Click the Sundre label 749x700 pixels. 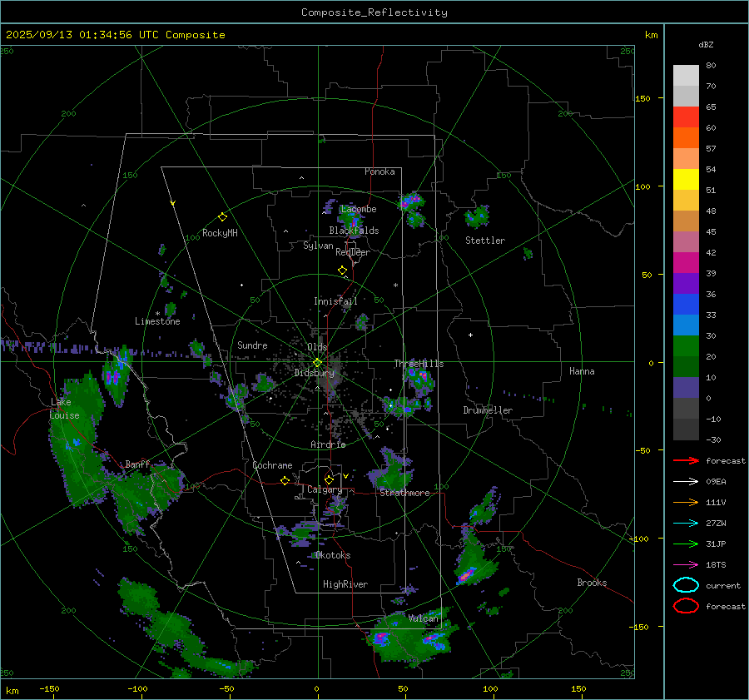point(252,345)
